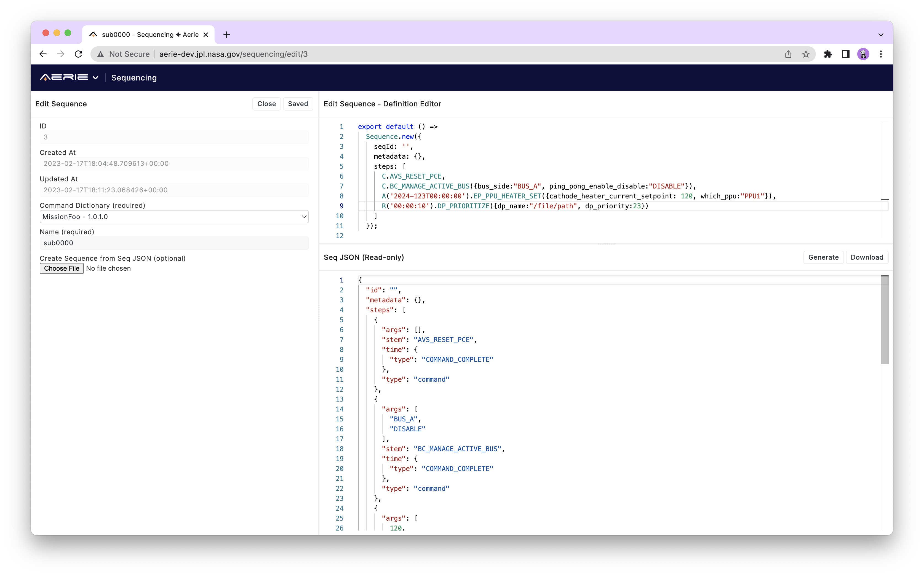
Task: Expand the chevron next to the Aerie logo
Action: coord(95,77)
